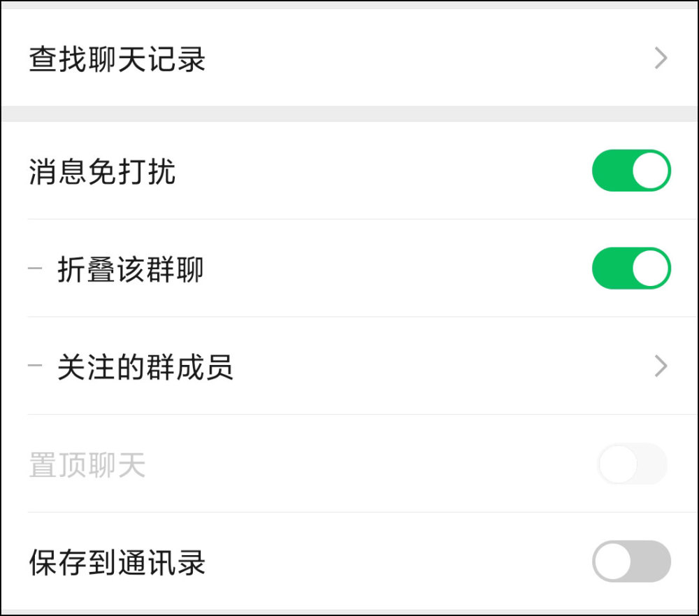
Task: Disable the 折叠该群聊 toggle
Action: (x=630, y=268)
